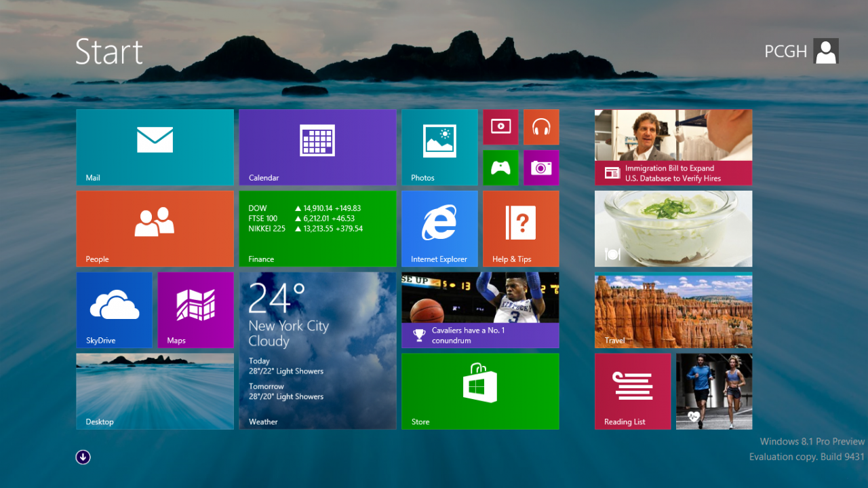Open the Travel tile with canyon photo

(673, 310)
